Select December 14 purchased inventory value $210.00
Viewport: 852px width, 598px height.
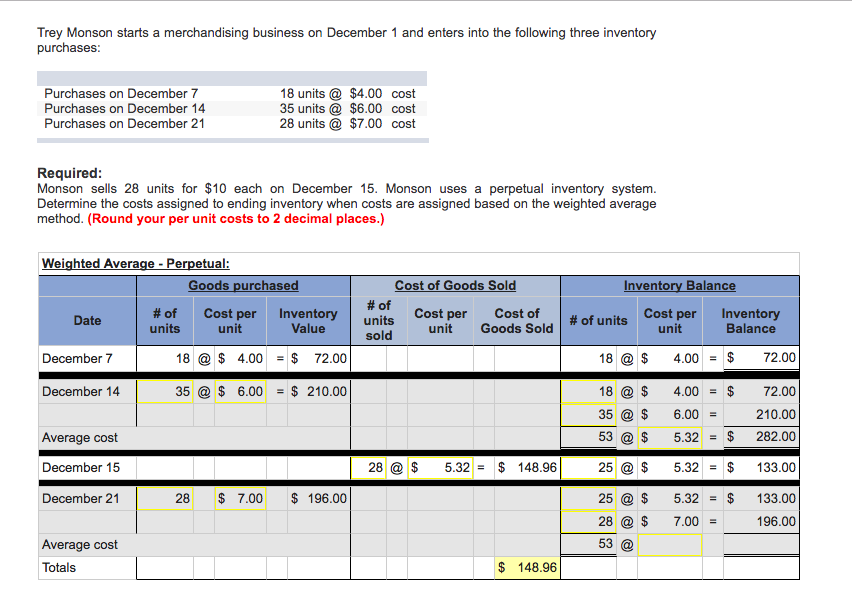319,392
